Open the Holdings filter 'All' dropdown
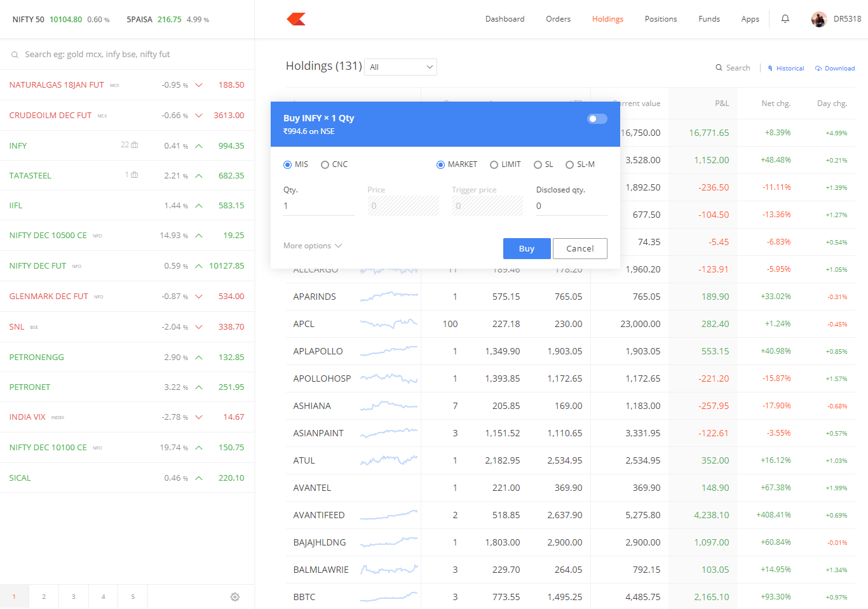Image resolution: width=868 pixels, height=609 pixels. point(400,67)
